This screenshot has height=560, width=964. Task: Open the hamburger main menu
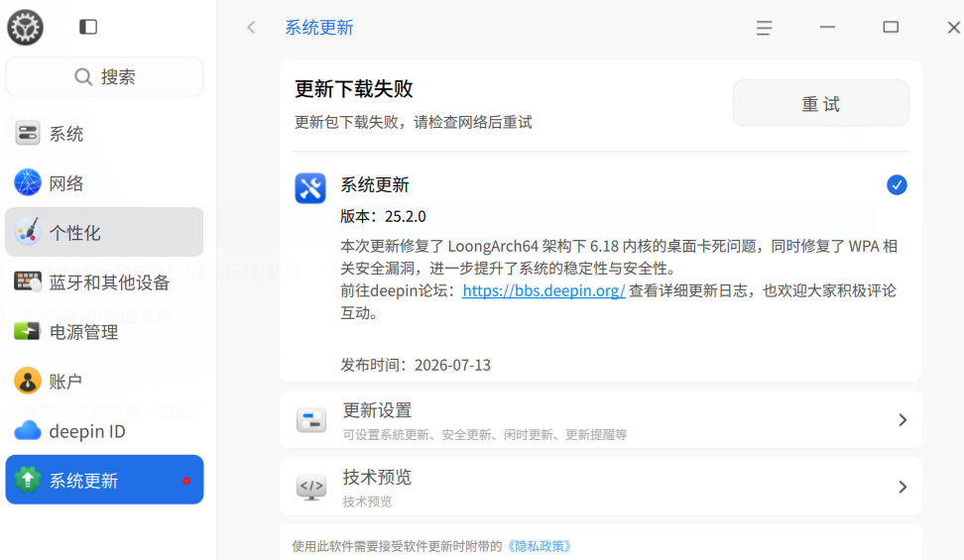(x=765, y=28)
